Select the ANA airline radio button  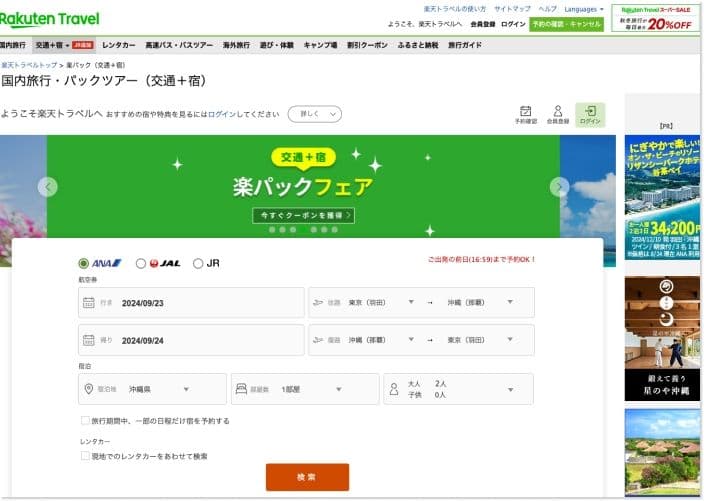pos(84,263)
